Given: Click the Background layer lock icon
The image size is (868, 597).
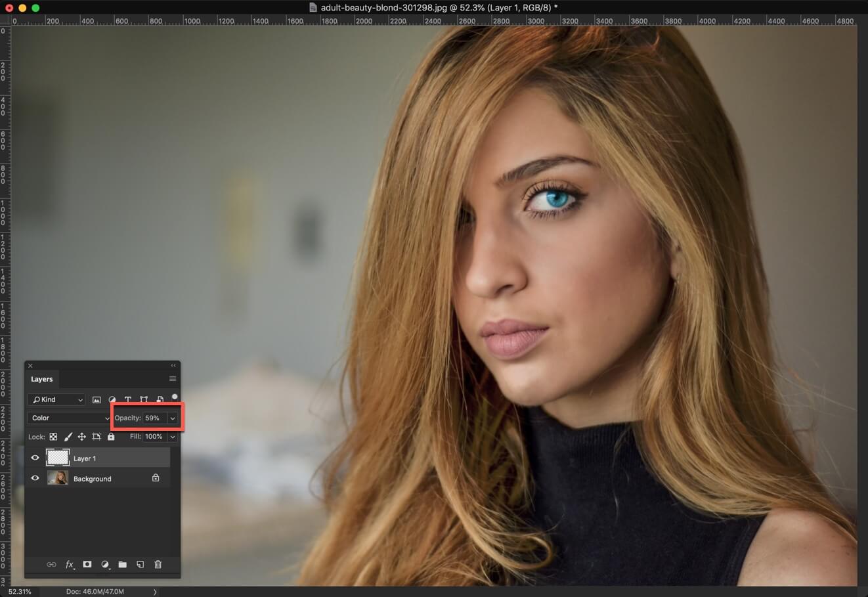Looking at the screenshot, I should [x=156, y=478].
